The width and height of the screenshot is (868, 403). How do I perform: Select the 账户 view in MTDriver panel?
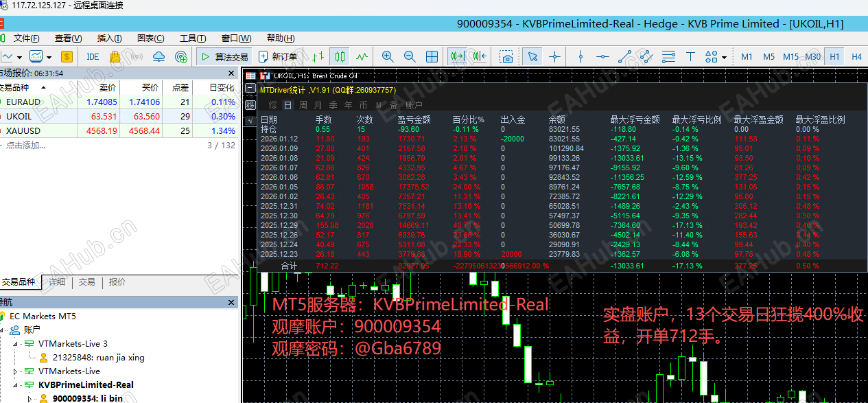(x=414, y=105)
